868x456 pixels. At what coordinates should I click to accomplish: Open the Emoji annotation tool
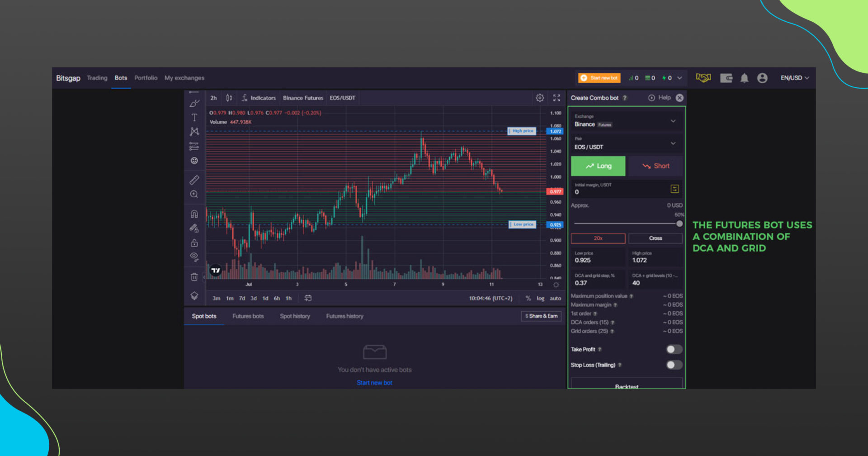point(194,160)
